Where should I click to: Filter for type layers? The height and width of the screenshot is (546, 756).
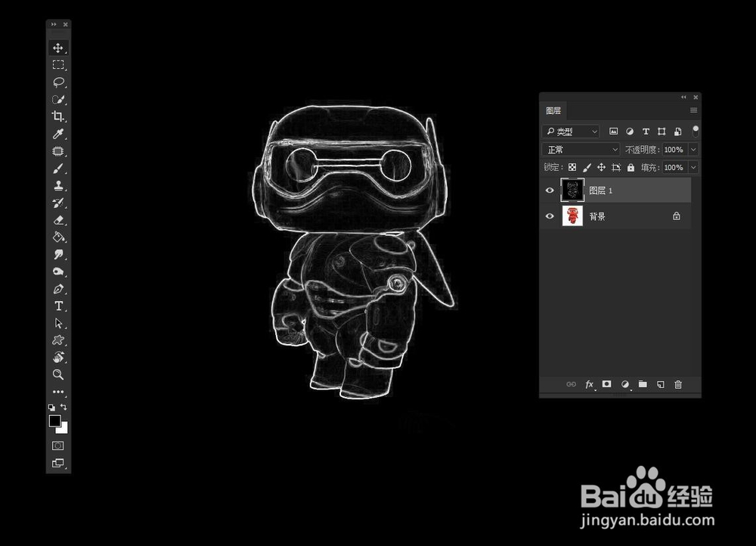coord(646,131)
